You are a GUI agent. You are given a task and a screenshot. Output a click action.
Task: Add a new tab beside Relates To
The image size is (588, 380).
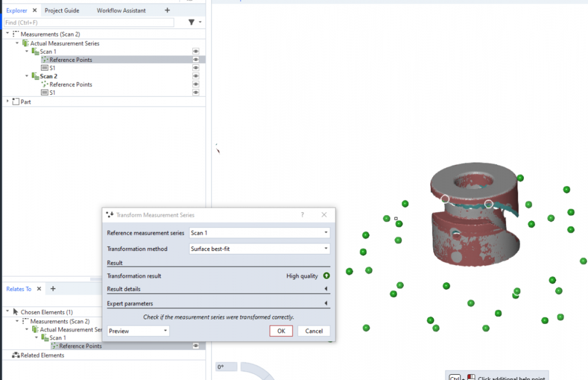(x=53, y=289)
